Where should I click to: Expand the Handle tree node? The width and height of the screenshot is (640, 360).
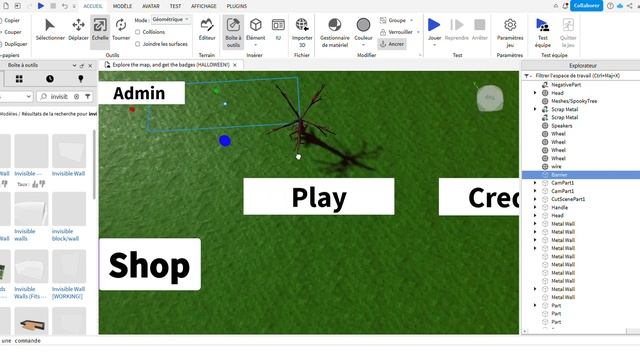point(535,207)
